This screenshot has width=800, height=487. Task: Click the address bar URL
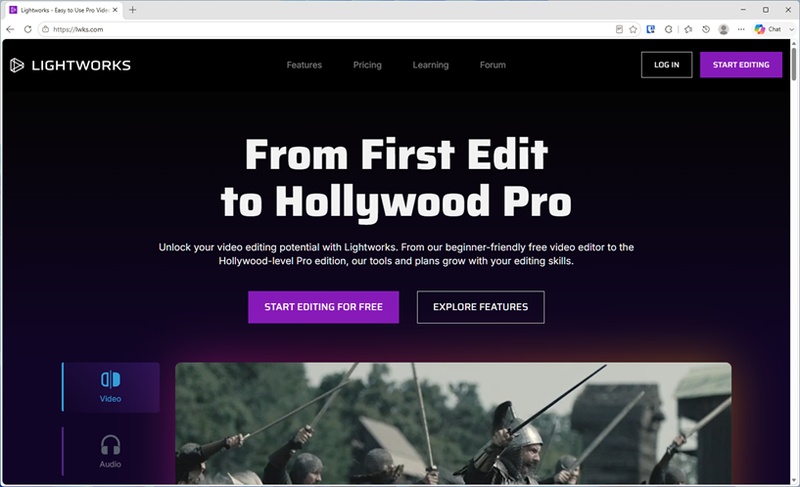click(x=78, y=29)
